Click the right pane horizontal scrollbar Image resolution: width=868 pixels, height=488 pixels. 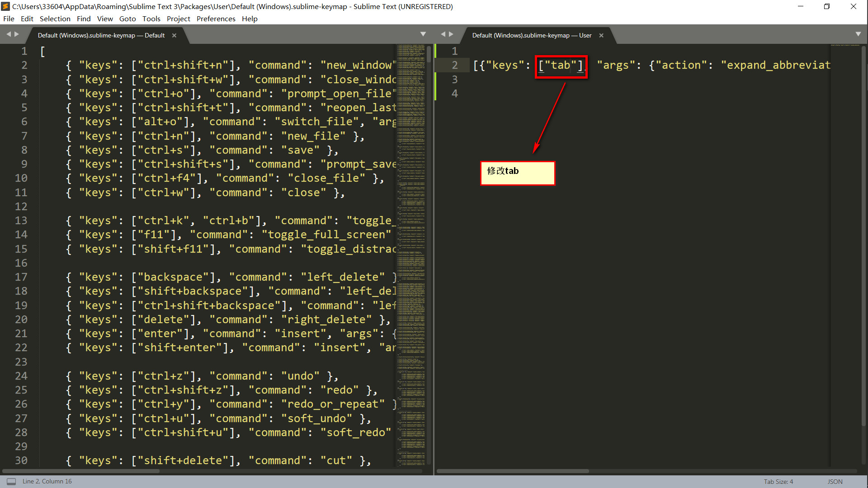(513, 471)
